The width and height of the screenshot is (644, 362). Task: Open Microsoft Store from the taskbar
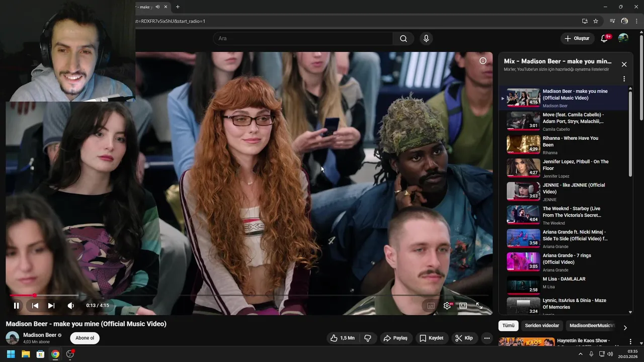pos(40,354)
